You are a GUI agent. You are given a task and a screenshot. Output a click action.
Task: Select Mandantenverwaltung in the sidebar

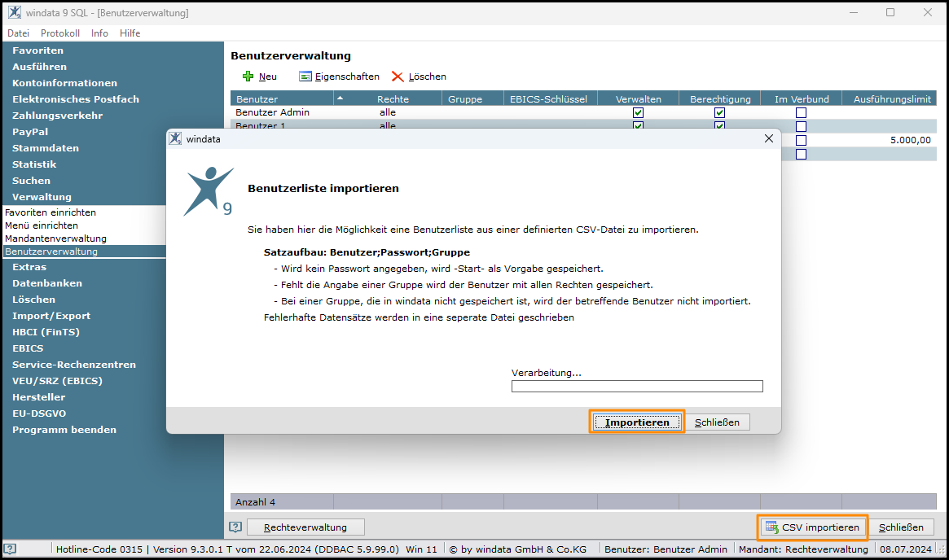(55, 238)
